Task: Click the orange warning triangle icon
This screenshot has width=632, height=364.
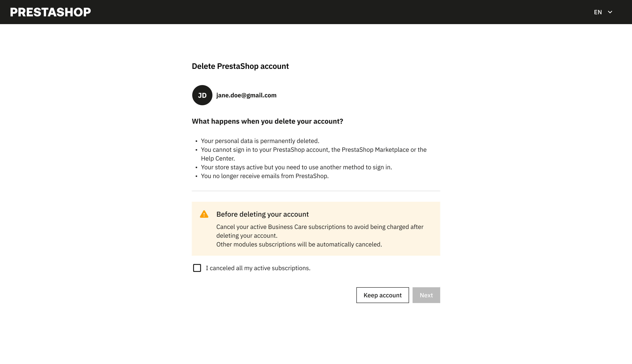Action: pyautogui.click(x=204, y=214)
